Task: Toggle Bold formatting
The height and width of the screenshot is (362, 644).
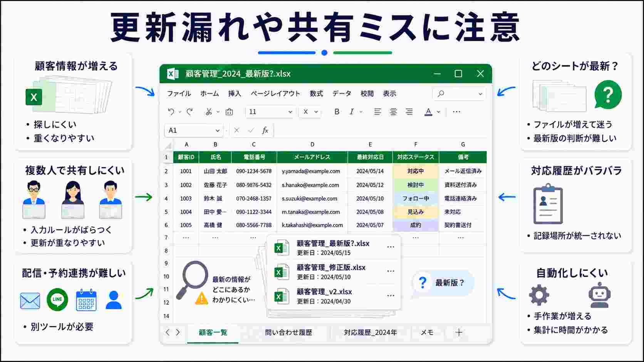Action: [x=337, y=112]
